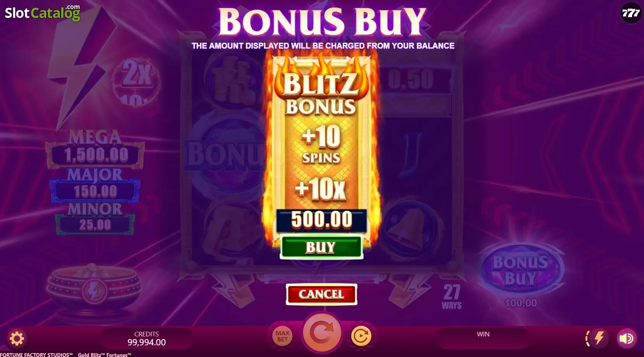
Task: Open the SlotCatalog.com logo link
Action: click(x=42, y=12)
